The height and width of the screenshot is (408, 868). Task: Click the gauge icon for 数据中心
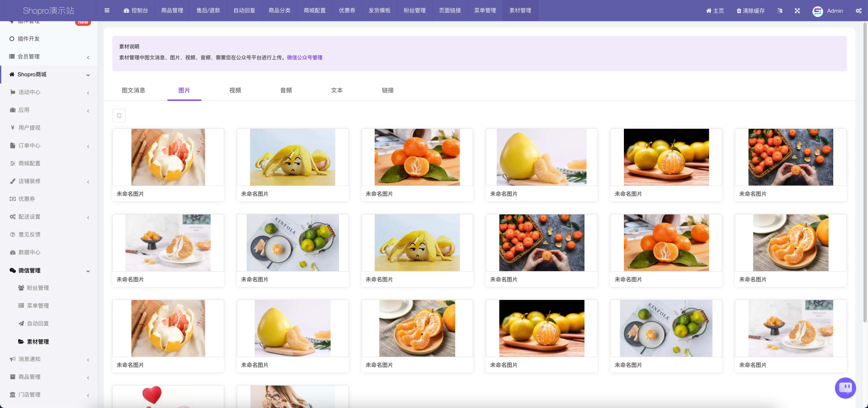coord(13,253)
